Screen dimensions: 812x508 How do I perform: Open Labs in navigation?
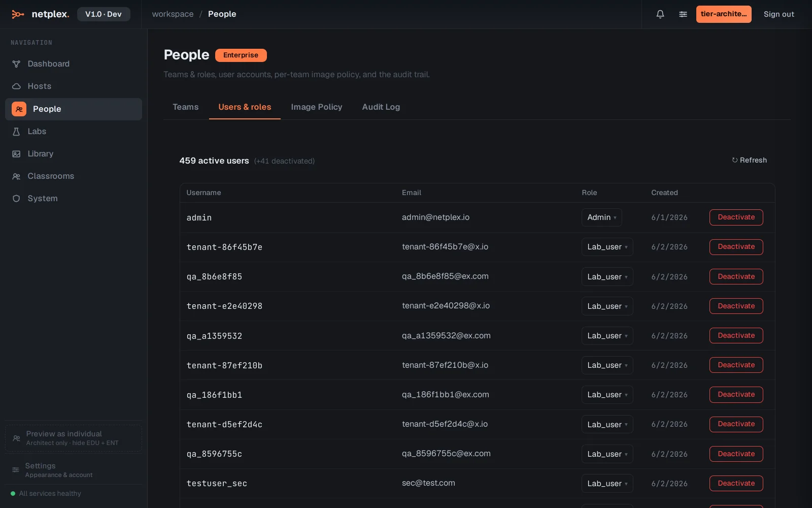click(74, 132)
